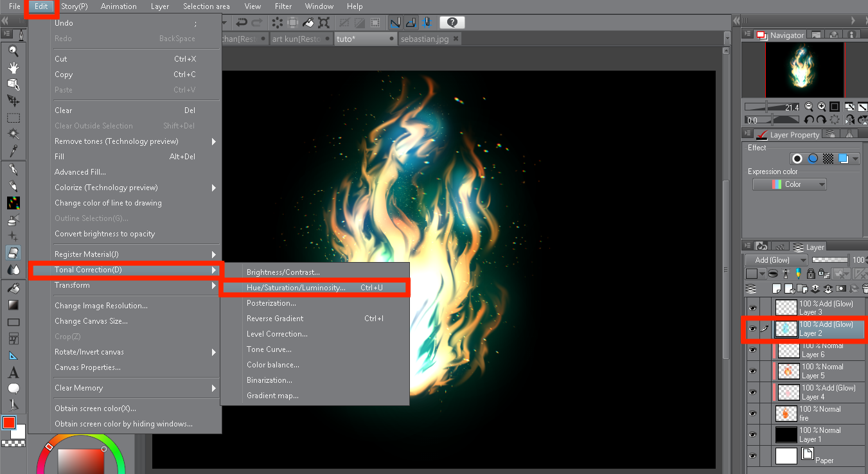Screen dimensions: 868x474
Task: Open the Layer Property effect options arrow
Action: (855, 159)
